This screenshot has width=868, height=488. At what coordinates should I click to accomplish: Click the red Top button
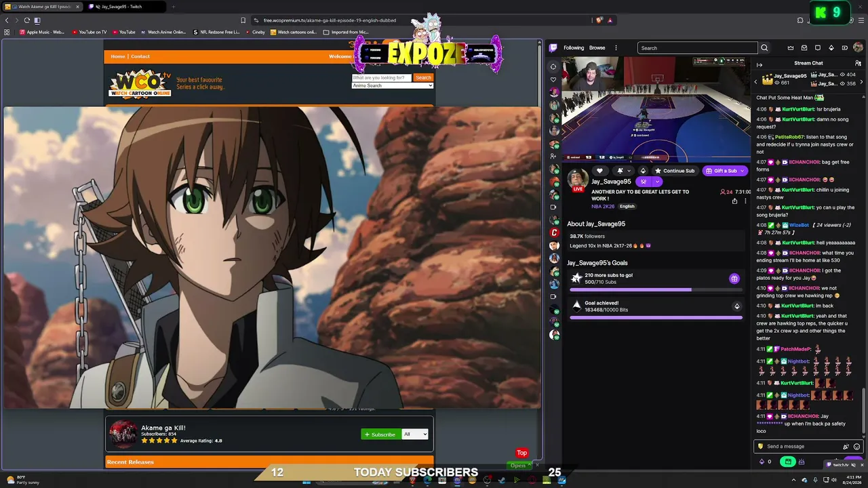tap(522, 453)
